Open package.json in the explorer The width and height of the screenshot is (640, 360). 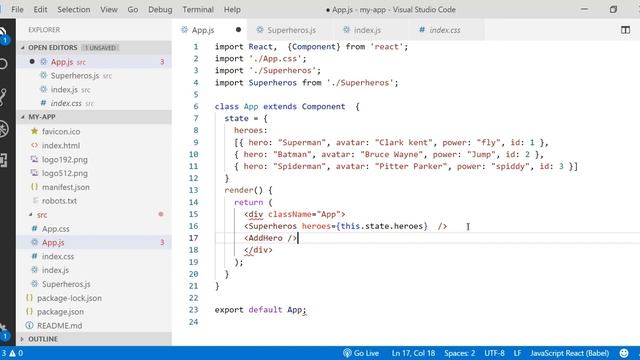point(94,312)
